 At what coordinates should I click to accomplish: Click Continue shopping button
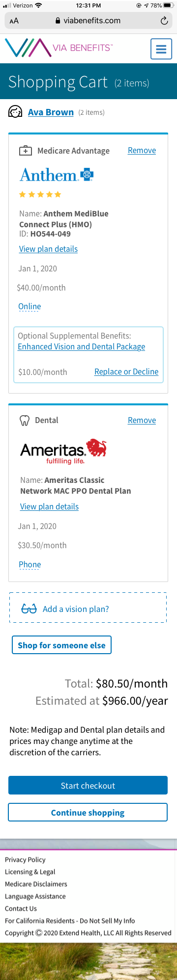pyautogui.click(x=88, y=812)
